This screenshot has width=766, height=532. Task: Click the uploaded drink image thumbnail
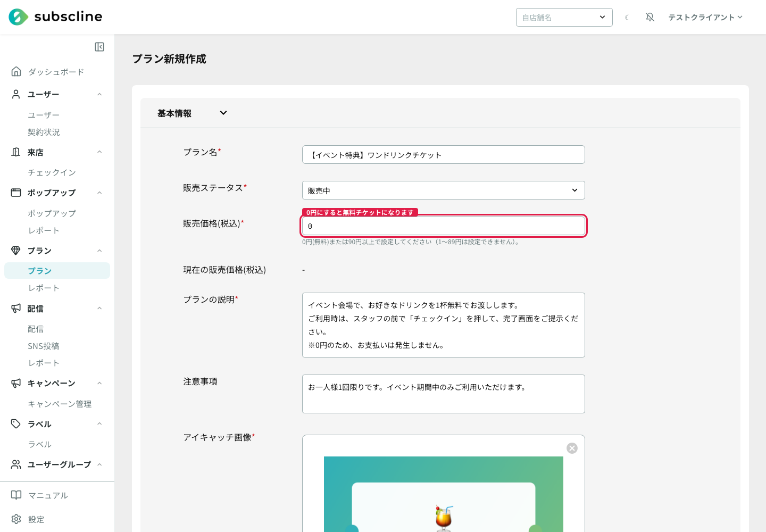(x=444, y=494)
